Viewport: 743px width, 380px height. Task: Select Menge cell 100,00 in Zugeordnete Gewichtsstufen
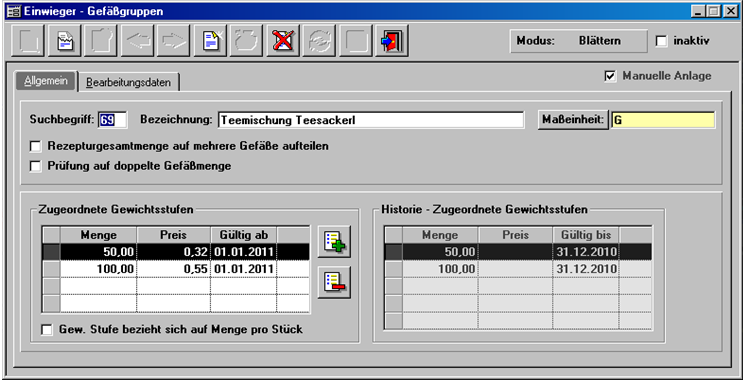click(x=99, y=269)
